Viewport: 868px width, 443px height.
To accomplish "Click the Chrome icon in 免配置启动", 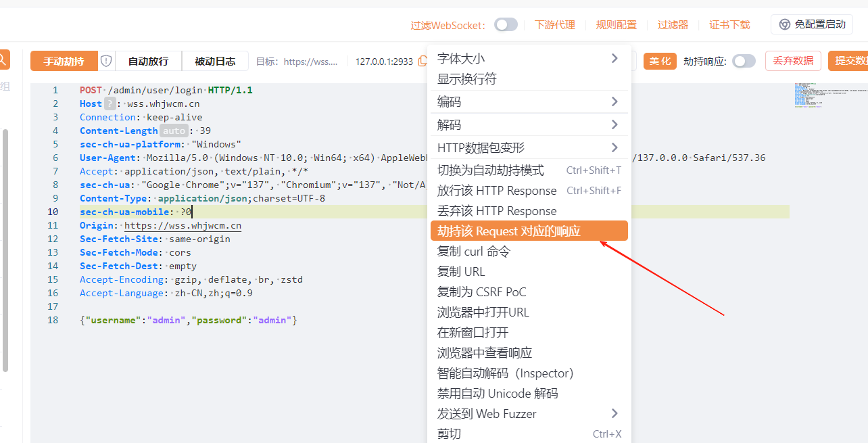I will tap(785, 24).
